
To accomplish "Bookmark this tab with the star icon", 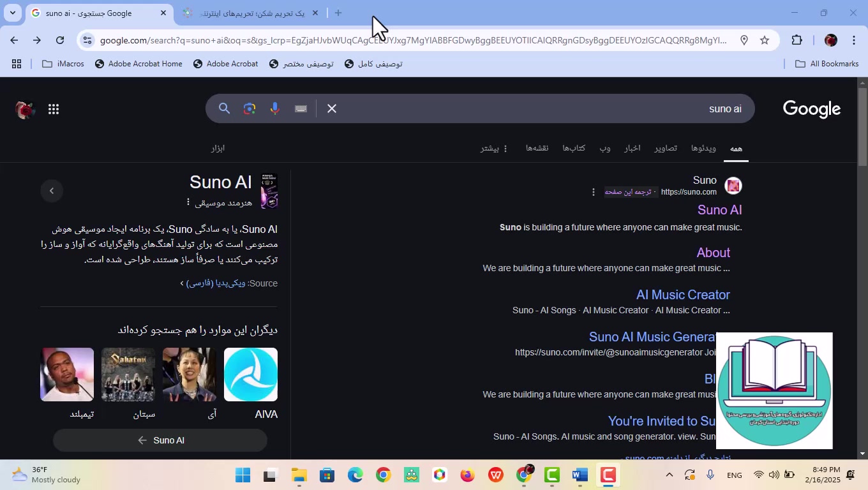I will tap(765, 40).
